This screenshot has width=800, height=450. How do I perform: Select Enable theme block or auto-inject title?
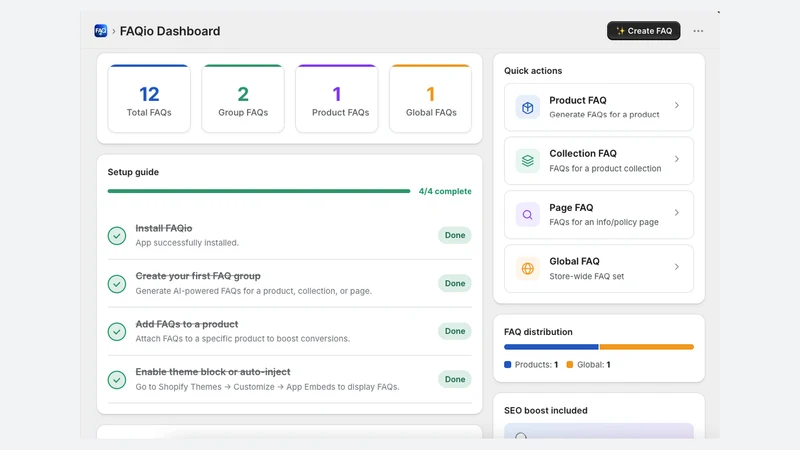213,372
